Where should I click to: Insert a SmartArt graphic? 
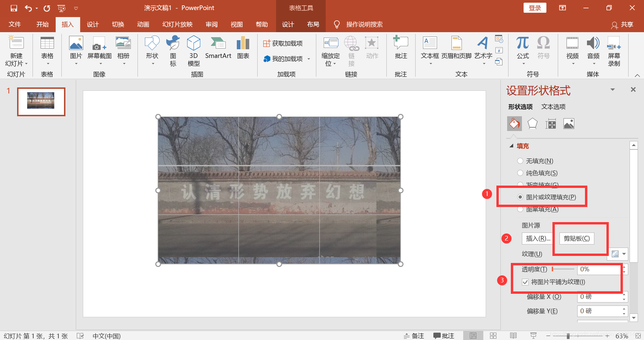218,48
